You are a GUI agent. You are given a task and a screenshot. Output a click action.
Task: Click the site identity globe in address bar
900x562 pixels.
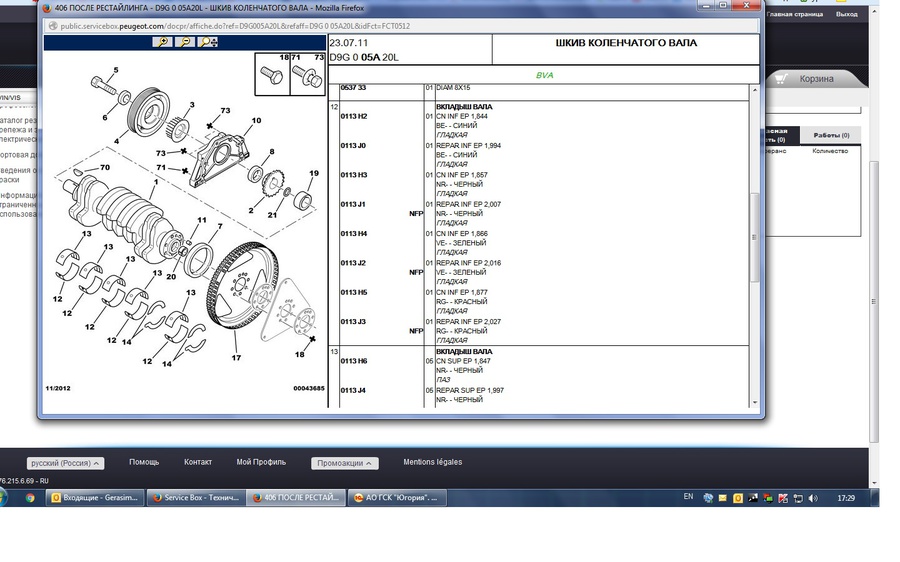[53, 26]
